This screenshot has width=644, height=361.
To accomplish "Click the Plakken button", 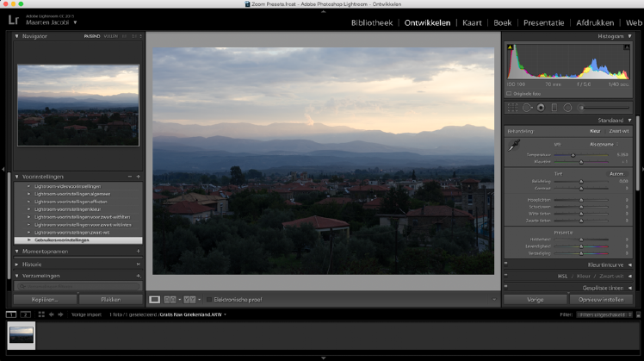I will [111, 300].
